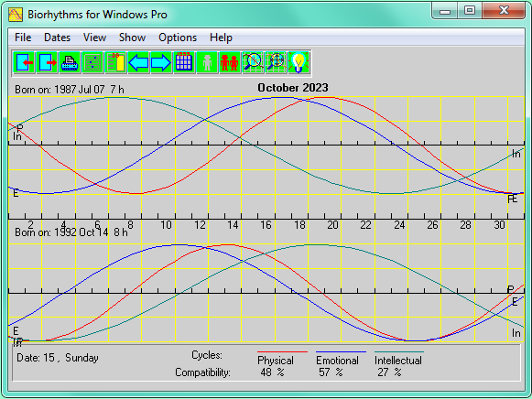This screenshot has width=532, height=399.
Task: Click day 30 on the date axis
Action: [499, 225]
